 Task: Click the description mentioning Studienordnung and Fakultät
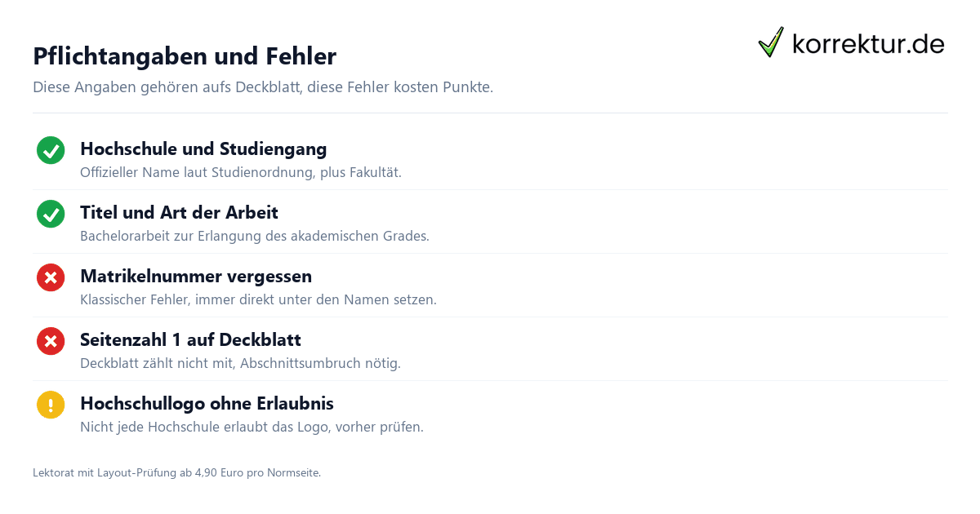[241, 172]
